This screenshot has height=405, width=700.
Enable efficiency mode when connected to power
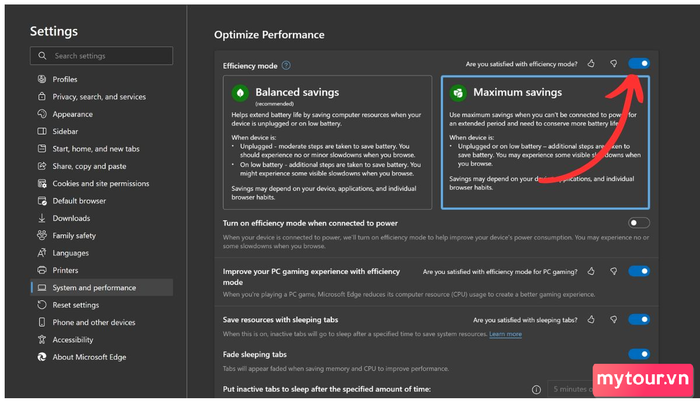[639, 222]
